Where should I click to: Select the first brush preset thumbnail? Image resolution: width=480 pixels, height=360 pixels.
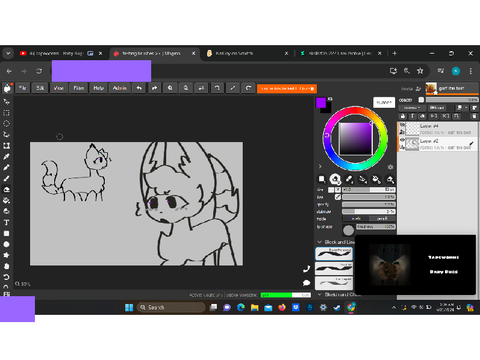coord(334,254)
